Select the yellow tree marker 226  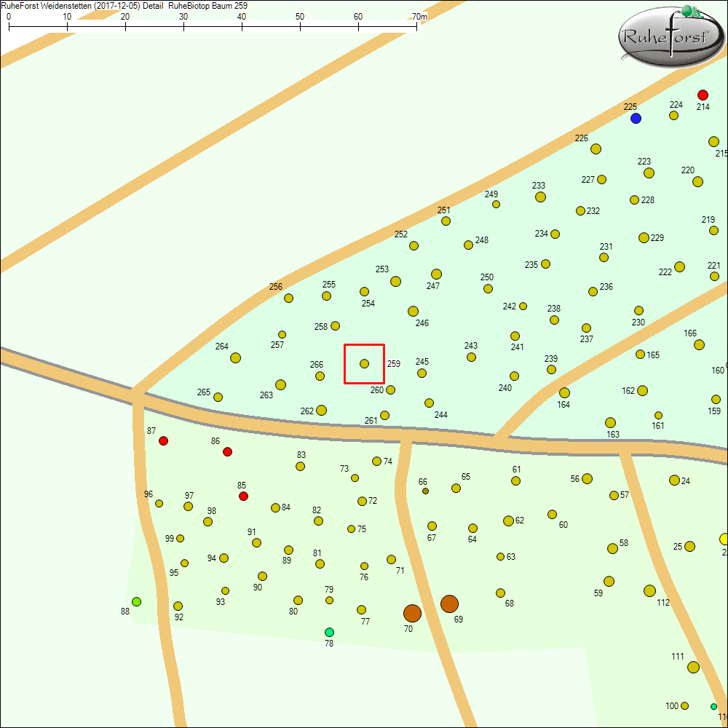point(596,149)
